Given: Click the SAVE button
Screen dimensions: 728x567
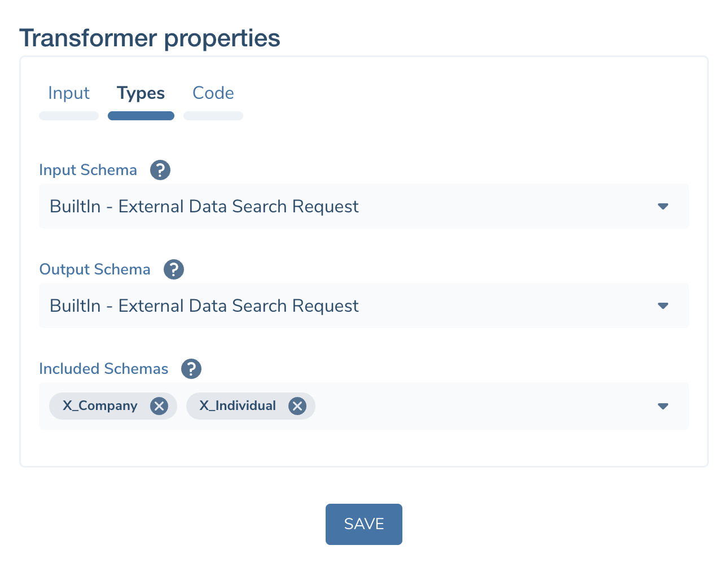Looking at the screenshot, I should point(363,524).
